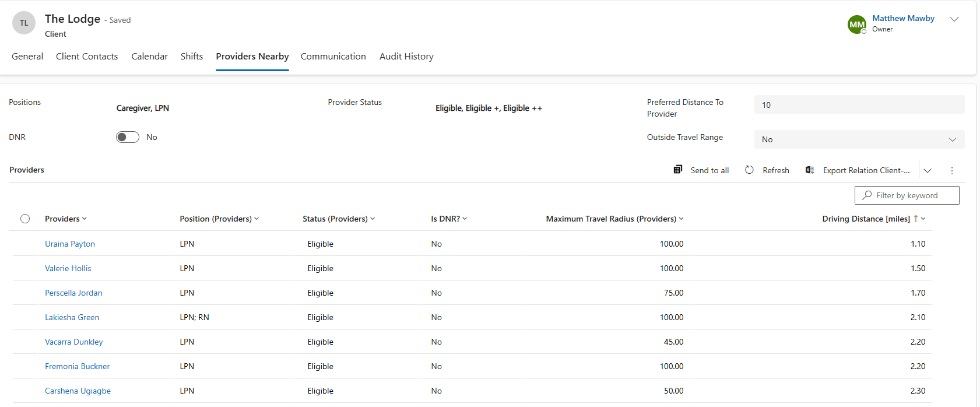The width and height of the screenshot is (980, 407).
Task: Open Driving Distance [miles] column menu
Action: pyautogui.click(x=923, y=219)
